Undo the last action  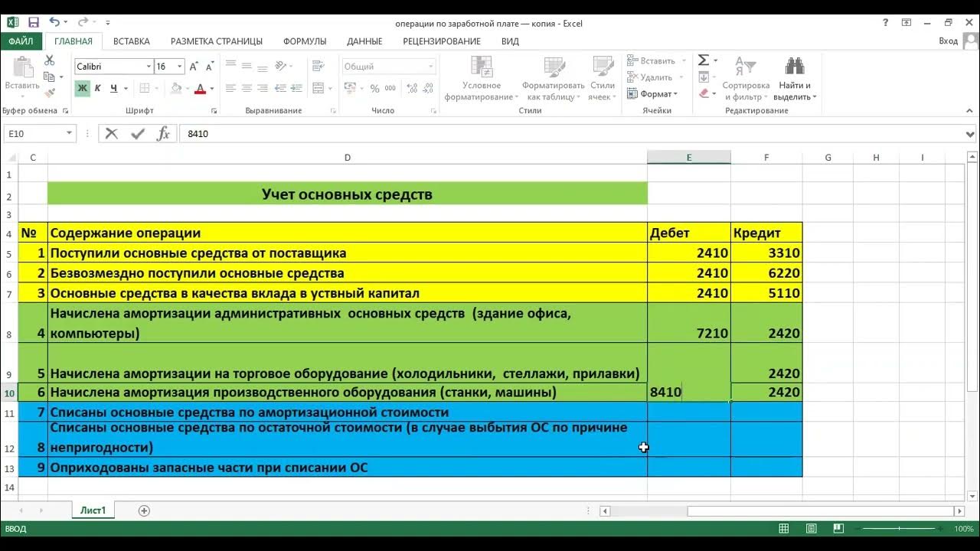coord(54,23)
